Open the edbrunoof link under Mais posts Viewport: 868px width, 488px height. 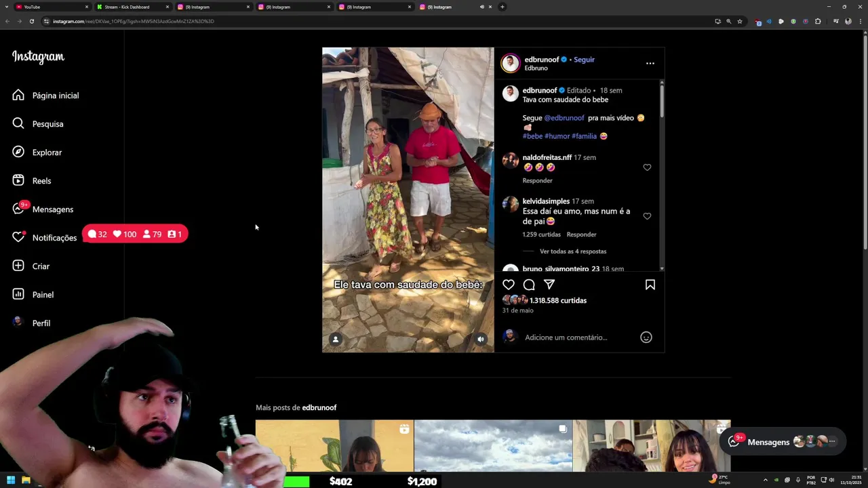tap(319, 407)
